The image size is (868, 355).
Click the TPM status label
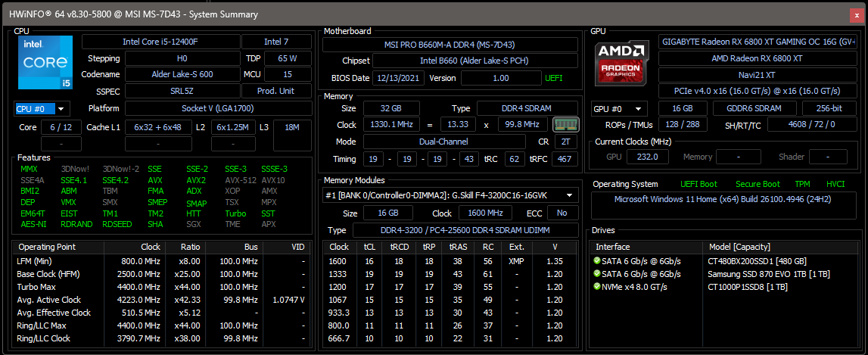point(803,184)
